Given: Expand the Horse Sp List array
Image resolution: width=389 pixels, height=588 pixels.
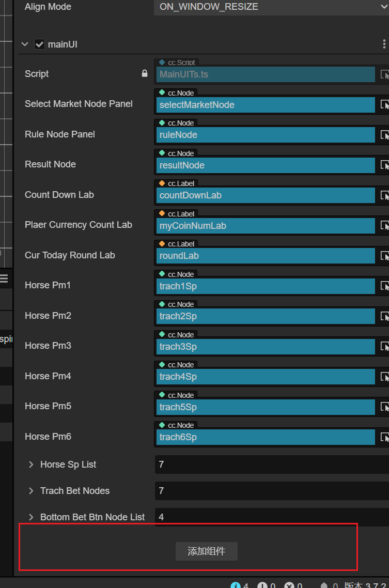Looking at the screenshot, I should tap(32, 465).
